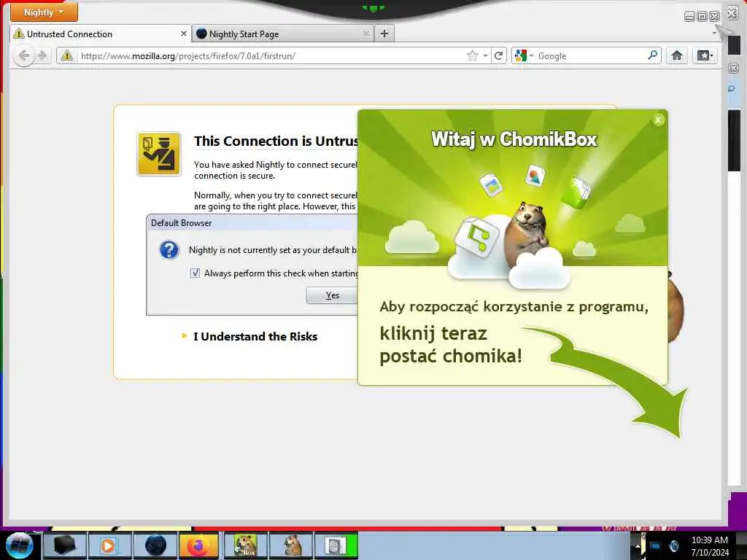Open the list all tabs dropdown arrow
Screen dimensions: 747x560
tap(715, 34)
